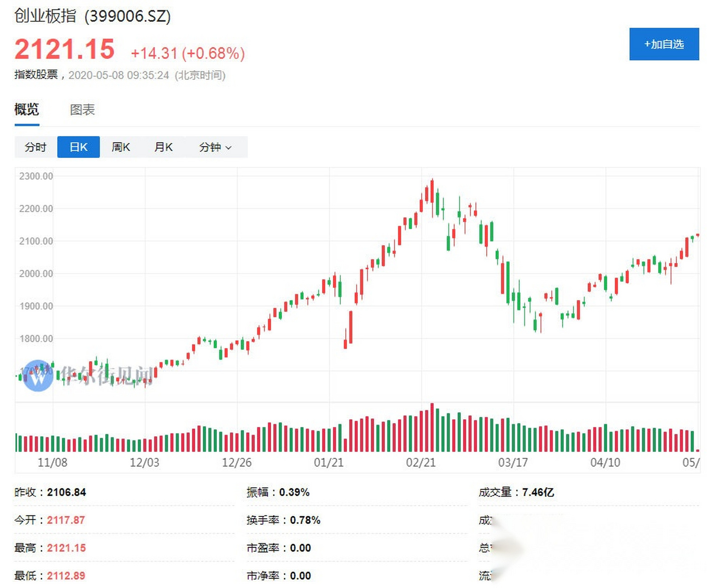Image resolution: width=707 pixels, height=588 pixels.
Task: Click the 最低 value 2112.89
Action: click(66, 576)
